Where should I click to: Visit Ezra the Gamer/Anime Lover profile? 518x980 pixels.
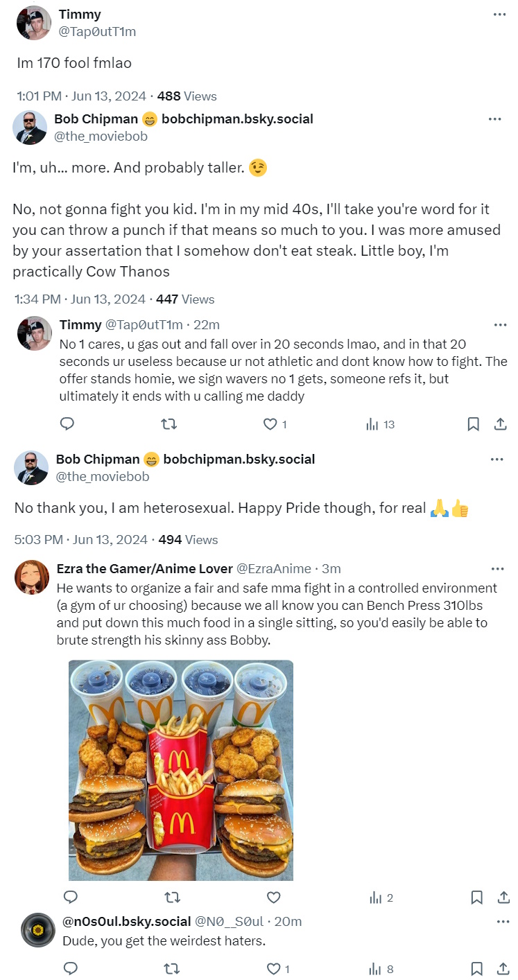145,568
